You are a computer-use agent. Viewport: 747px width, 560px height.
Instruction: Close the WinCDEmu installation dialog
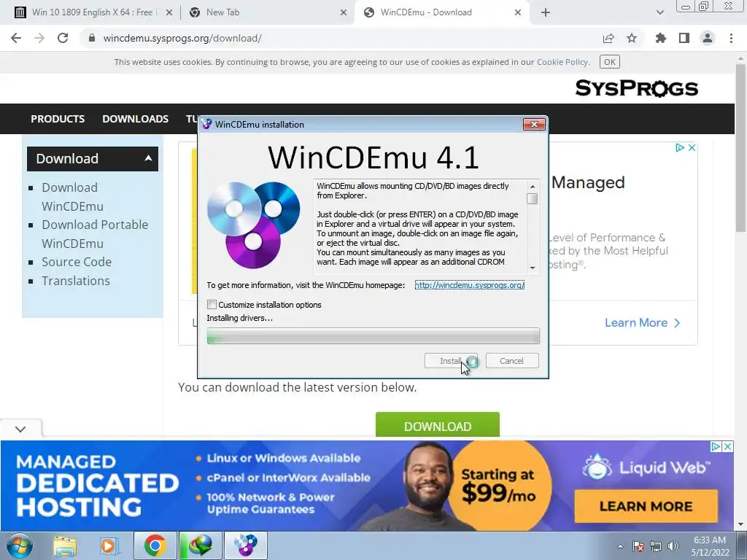(x=534, y=124)
